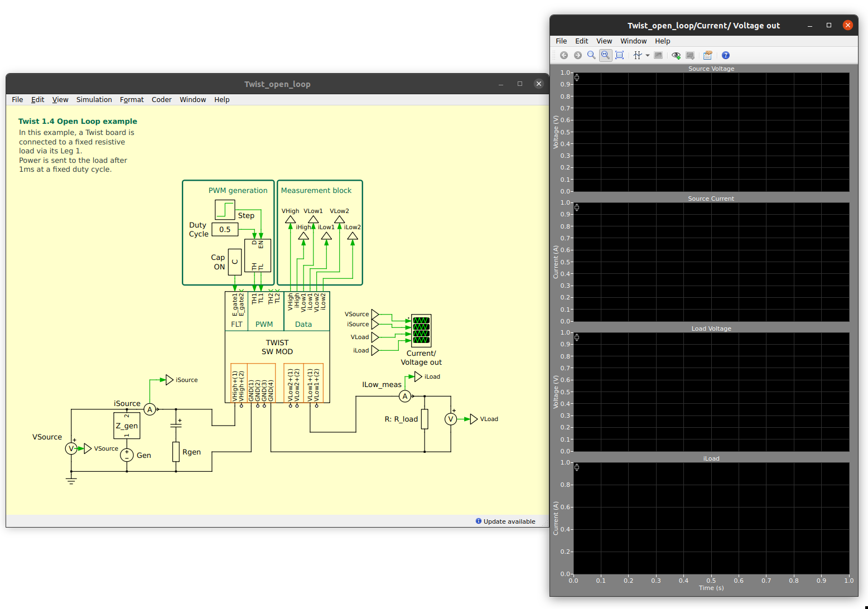Click the iLoad plot lock icon
This screenshot has width=868, height=609.
[x=577, y=467]
